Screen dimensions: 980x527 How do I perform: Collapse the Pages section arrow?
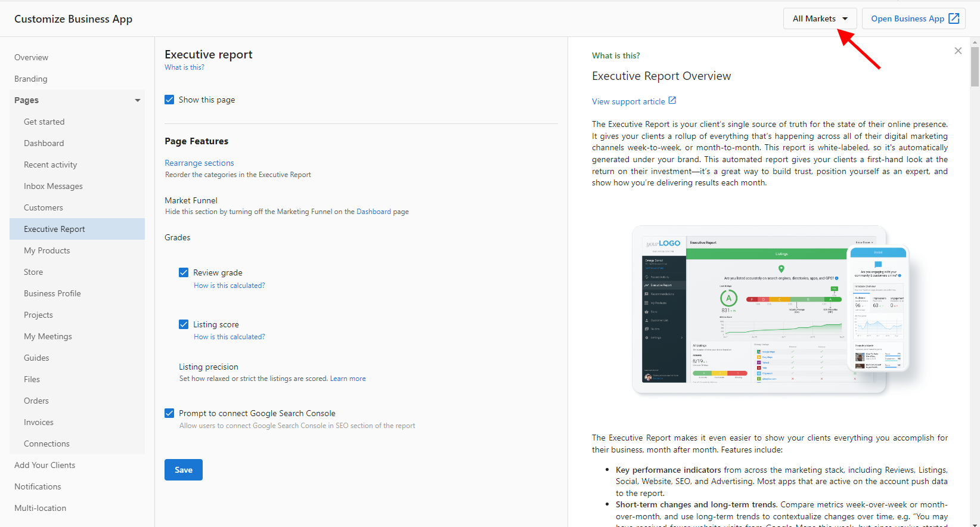(x=138, y=100)
